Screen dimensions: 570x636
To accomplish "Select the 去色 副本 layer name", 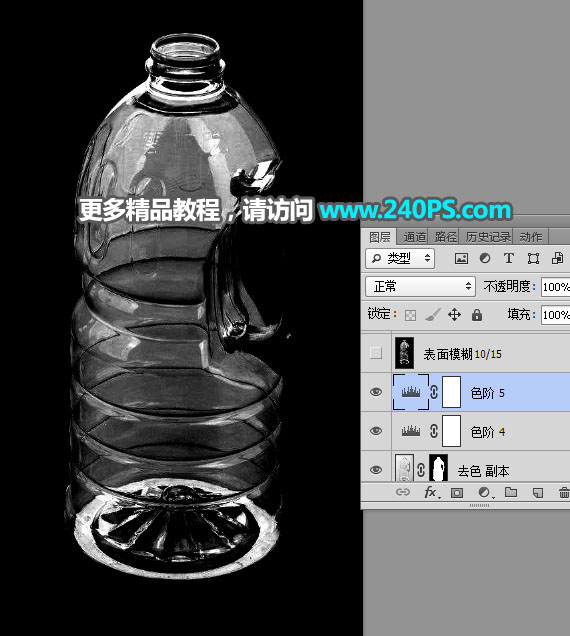I will tap(483, 471).
